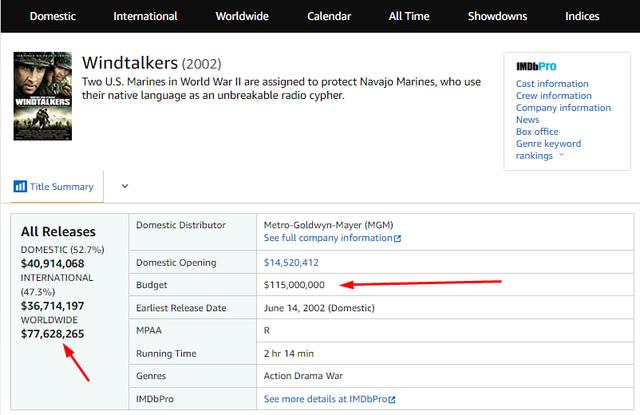Click the Metro-Goldwyn-Mayer (MGM) distributor text
Viewport: 640px width, 415px height.
[328, 225]
